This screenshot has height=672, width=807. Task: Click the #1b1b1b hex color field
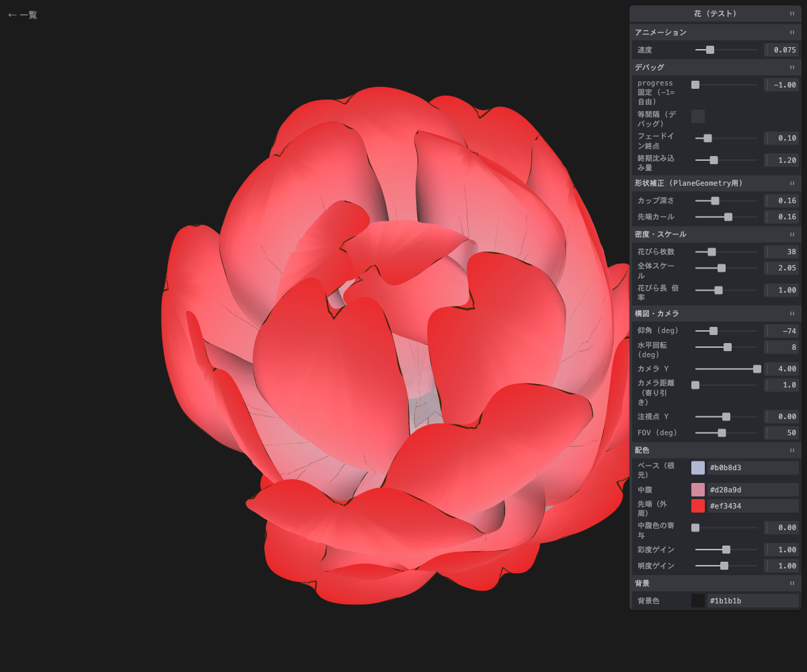click(753, 601)
